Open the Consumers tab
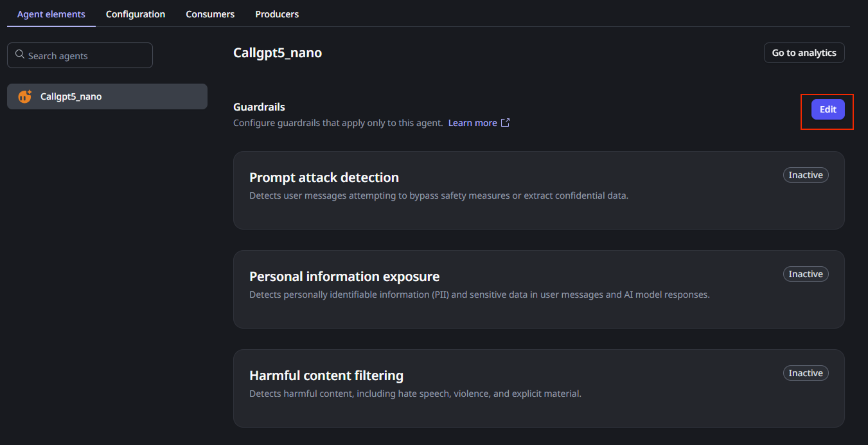Viewport: 868px width, 445px height. [x=210, y=14]
